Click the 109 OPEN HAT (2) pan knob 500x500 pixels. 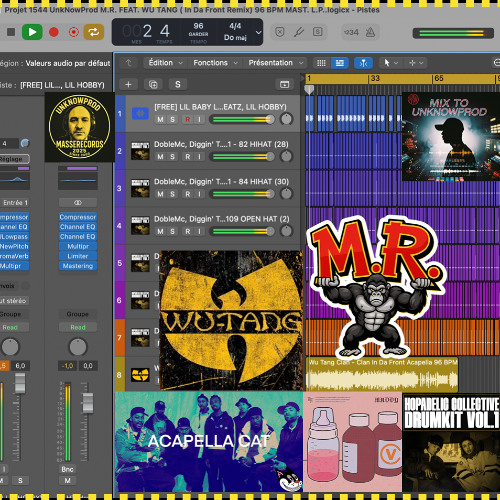tap(286, 231)
